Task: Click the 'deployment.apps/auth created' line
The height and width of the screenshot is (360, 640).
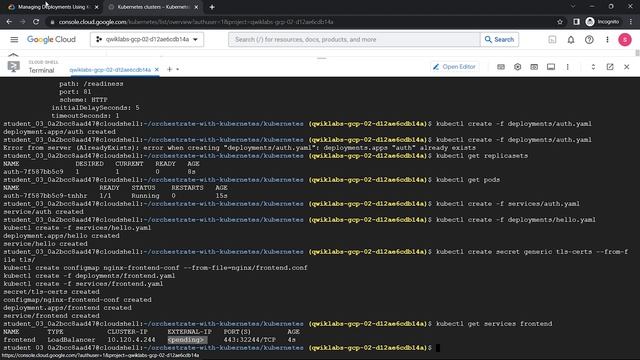Action: coord(60,132)
